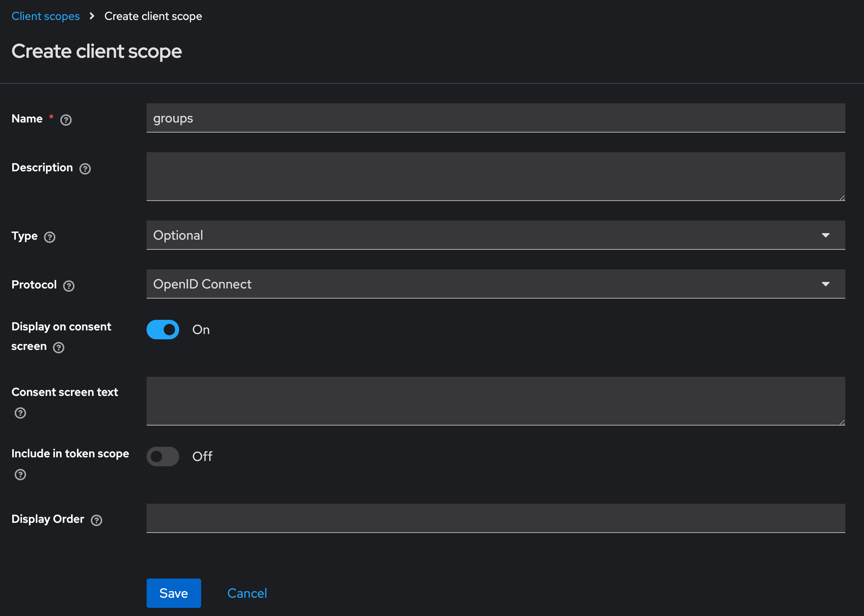Enable Include in token scope
The image size is (864, 616).
click(162, 457)
